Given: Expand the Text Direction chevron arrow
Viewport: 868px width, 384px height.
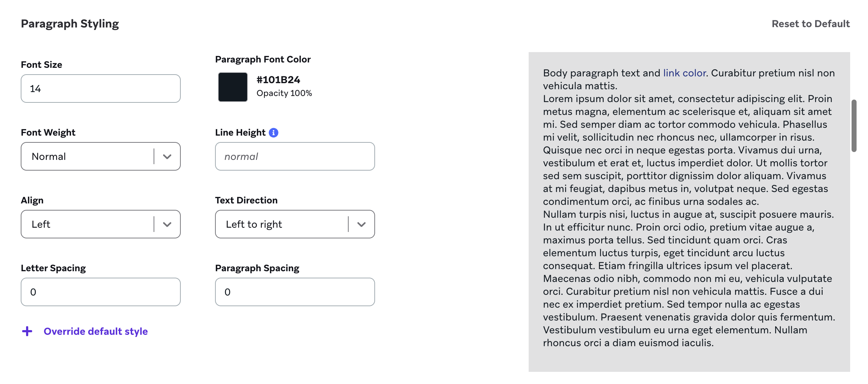Looking at the screenshot, I should click(362, 224).
